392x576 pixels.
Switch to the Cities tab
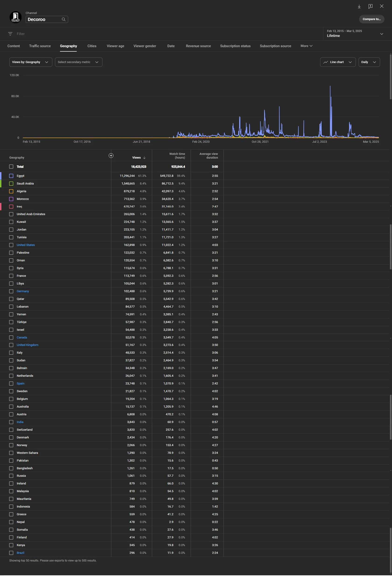pos(92,46)
